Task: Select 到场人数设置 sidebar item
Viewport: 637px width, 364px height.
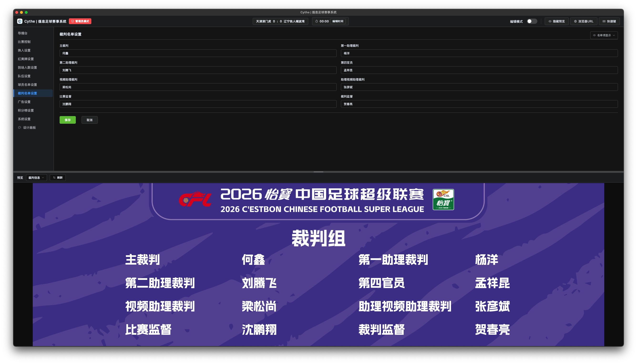Action: point(33,67)
